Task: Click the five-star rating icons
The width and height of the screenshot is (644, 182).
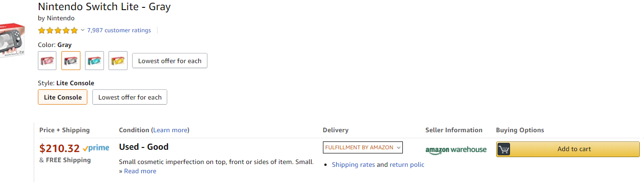Action: [58, 30]
